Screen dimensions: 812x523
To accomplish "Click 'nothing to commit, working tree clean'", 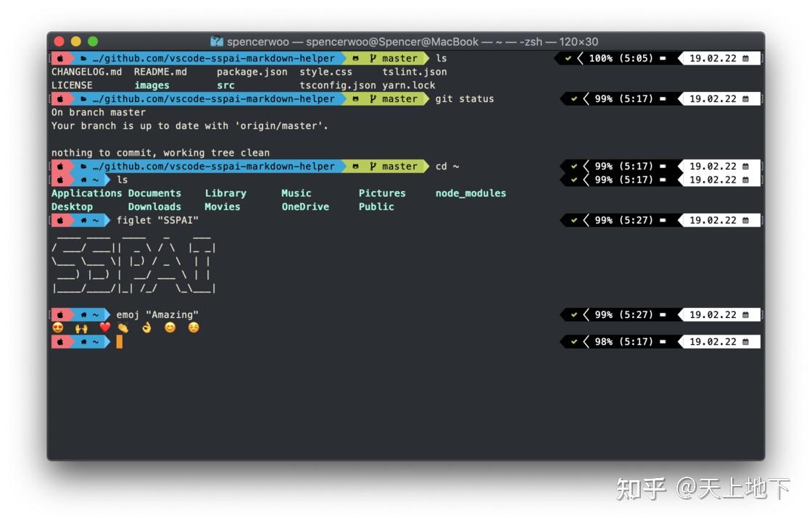I will click(x=160, y=153).
